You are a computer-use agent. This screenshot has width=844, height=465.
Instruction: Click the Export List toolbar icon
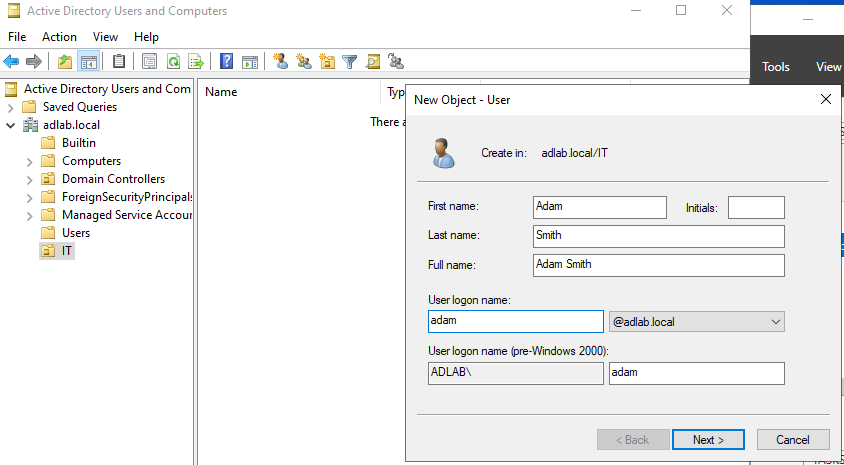[x=196, y=61]
